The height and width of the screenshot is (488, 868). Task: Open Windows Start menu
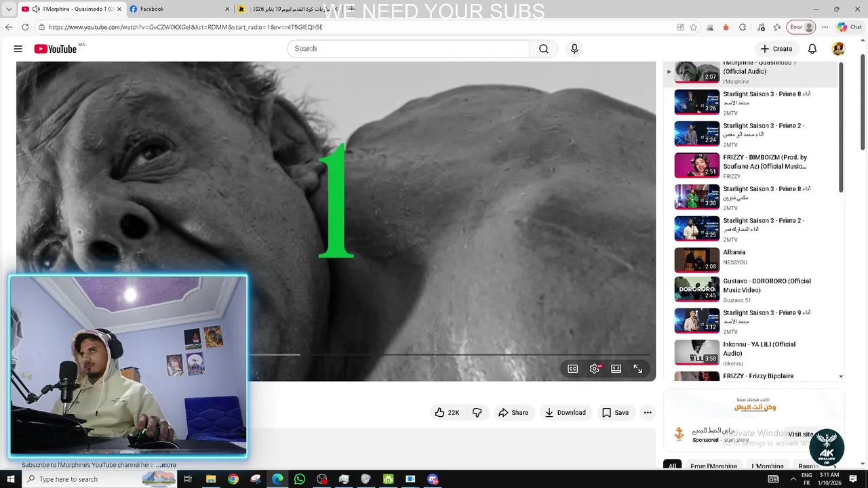10,479
